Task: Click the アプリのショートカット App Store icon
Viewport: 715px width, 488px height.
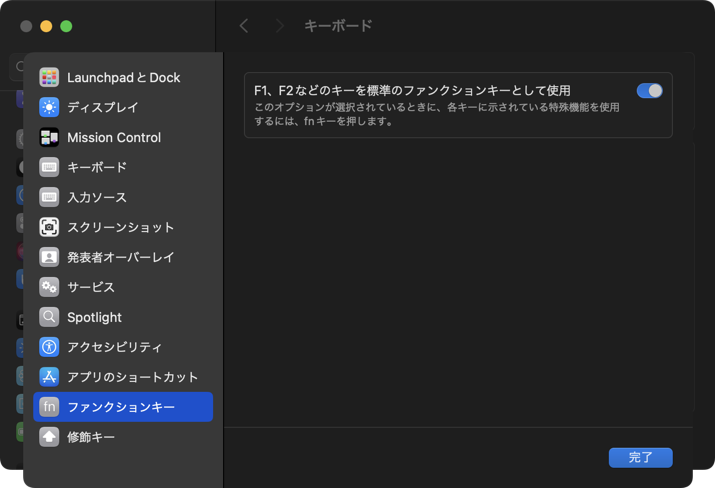Action: click(49, 377)
